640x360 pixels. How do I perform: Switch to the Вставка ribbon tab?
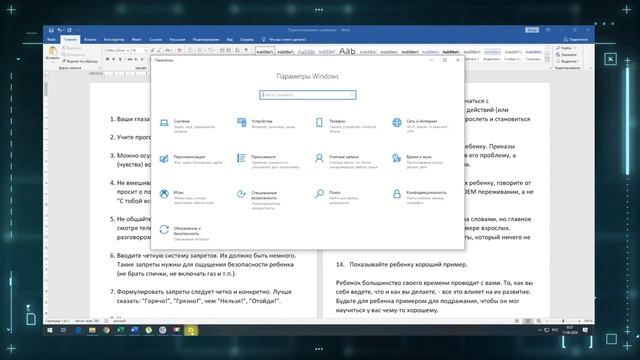coord(90,40)
